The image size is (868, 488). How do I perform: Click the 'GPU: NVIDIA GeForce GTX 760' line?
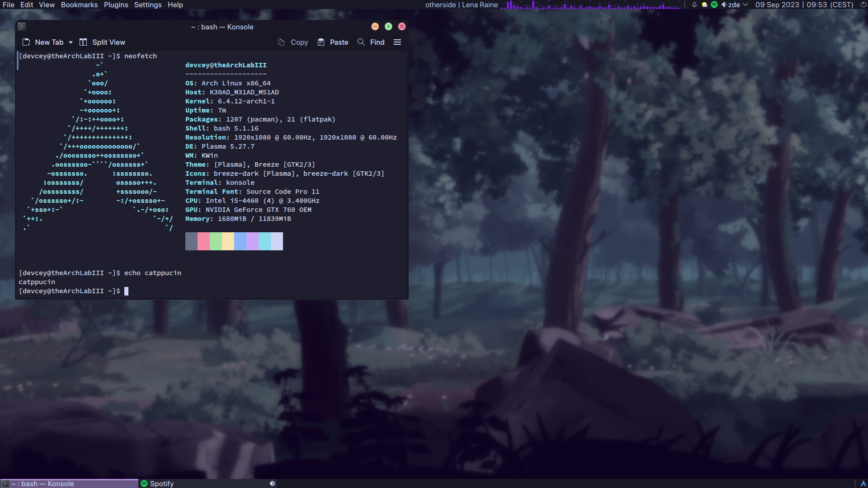coord(248,210)
